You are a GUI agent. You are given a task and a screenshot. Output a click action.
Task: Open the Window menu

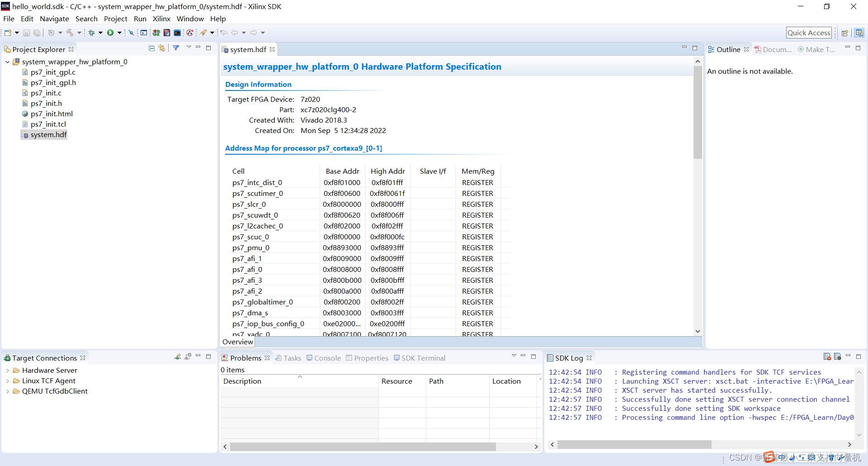pyautogui.click(x=190, y=19)
